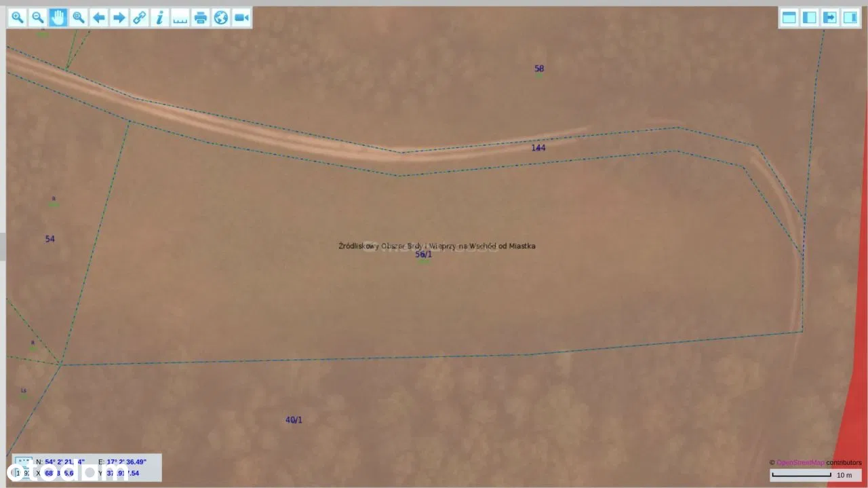
Task: Activate the pan hand tool
Action: [58, 18]
